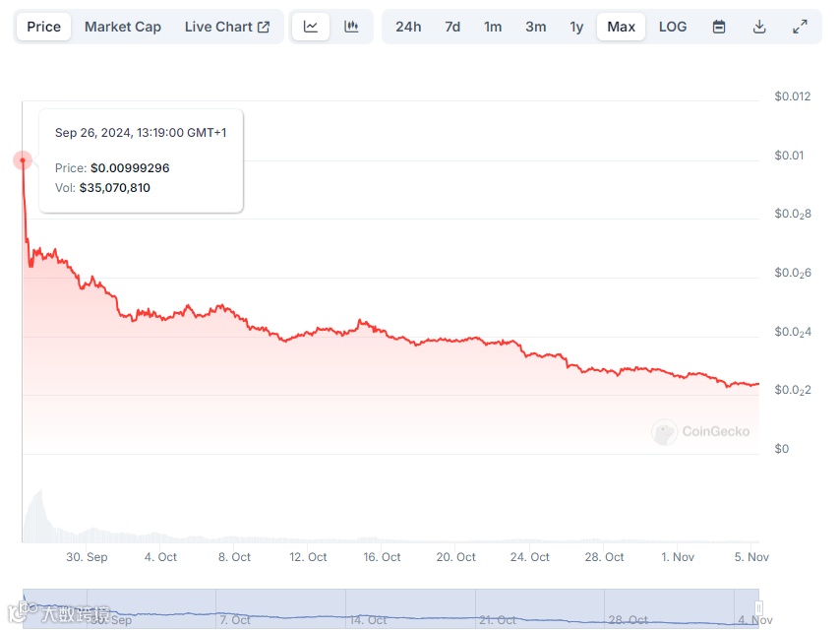Click the highlighted data point on the price line
Image resolution: width=840 pixels, height=630 pixels.
pos(23,160)
